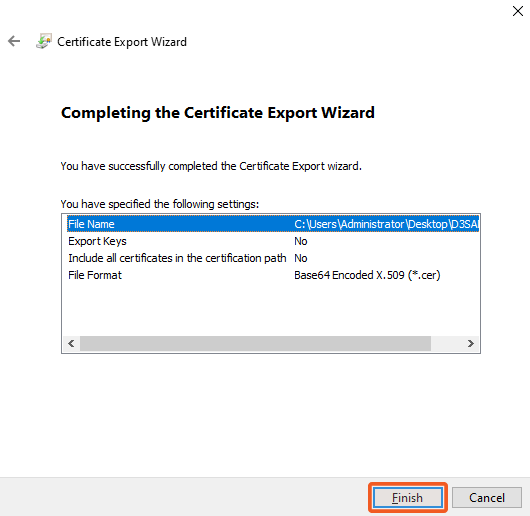Click the Base64 Encoded X.509 value
Screen dimensions: 530x516
click(367, 275)
